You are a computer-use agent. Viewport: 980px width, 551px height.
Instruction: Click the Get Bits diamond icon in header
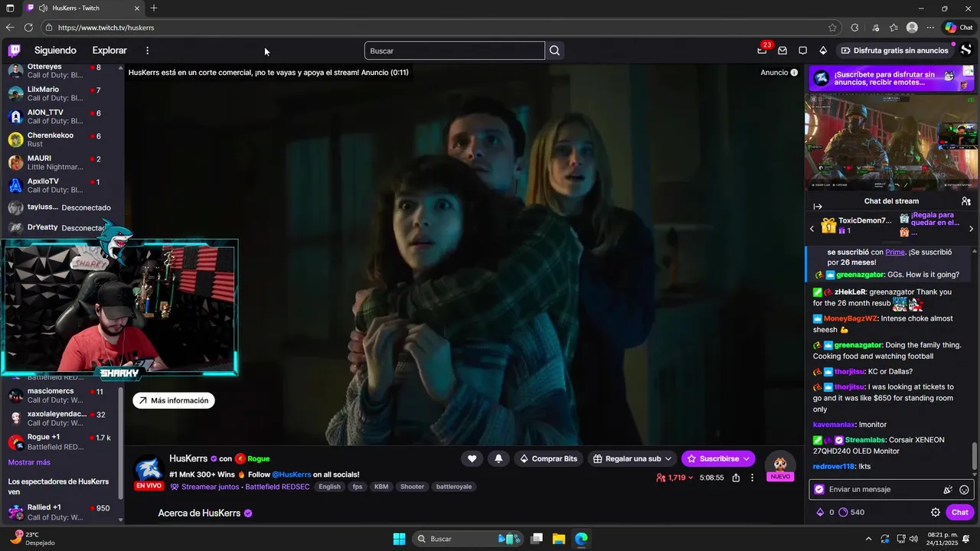pyautogui.click(x=823, y=51)
